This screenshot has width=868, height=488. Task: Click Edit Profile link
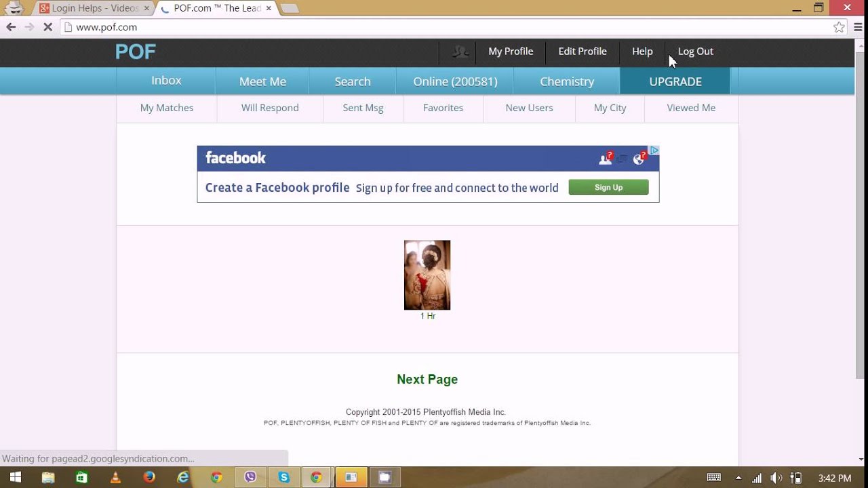583,52
